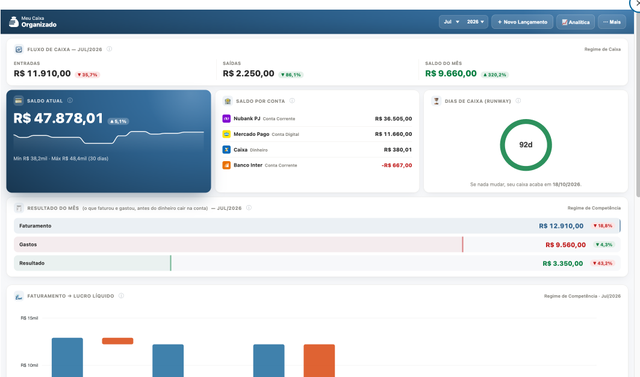Click the Saldo Atual card icon
This screenshot has width=640, height=377.
(18, 100)
